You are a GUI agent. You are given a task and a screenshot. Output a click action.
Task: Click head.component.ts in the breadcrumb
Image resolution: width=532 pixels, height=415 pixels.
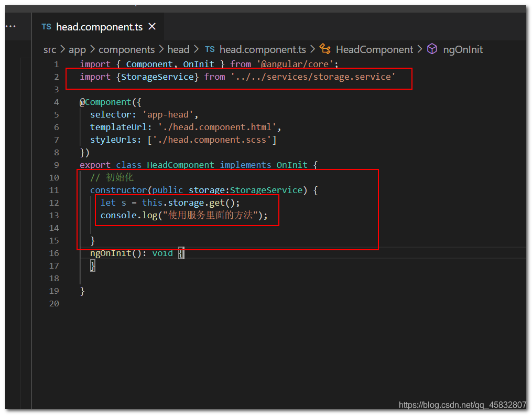263,50
